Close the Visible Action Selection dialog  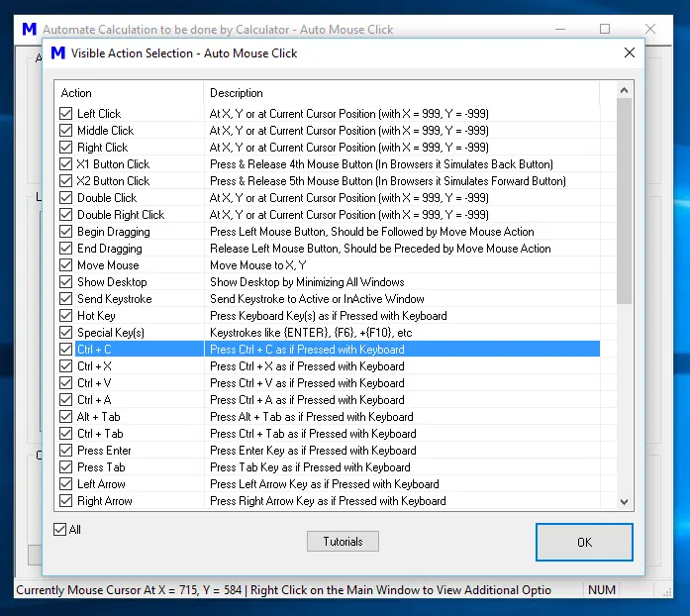(x=629, y=52)
